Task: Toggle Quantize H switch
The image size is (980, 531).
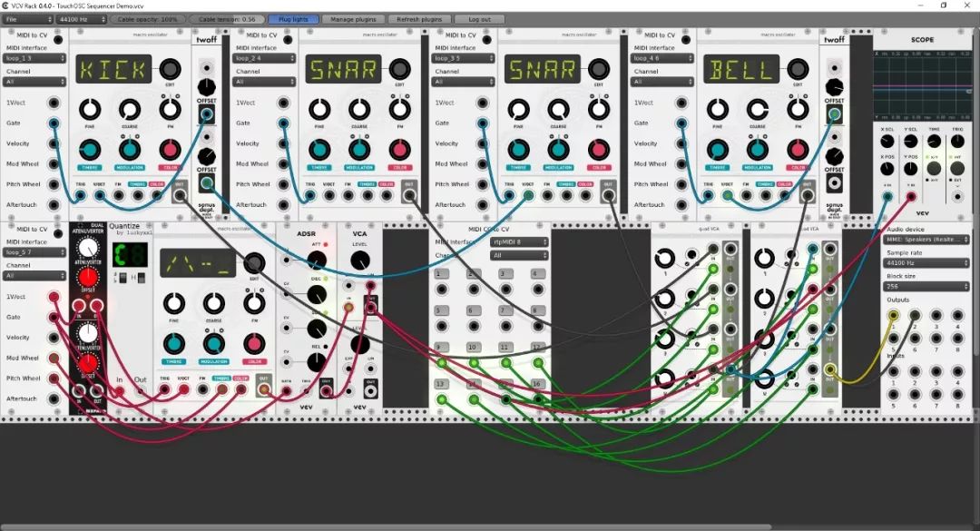Action: tap(142, 278)
